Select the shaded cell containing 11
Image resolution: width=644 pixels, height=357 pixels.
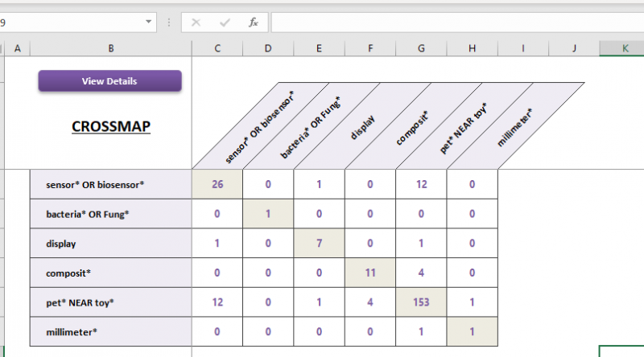tap(370, 273)
